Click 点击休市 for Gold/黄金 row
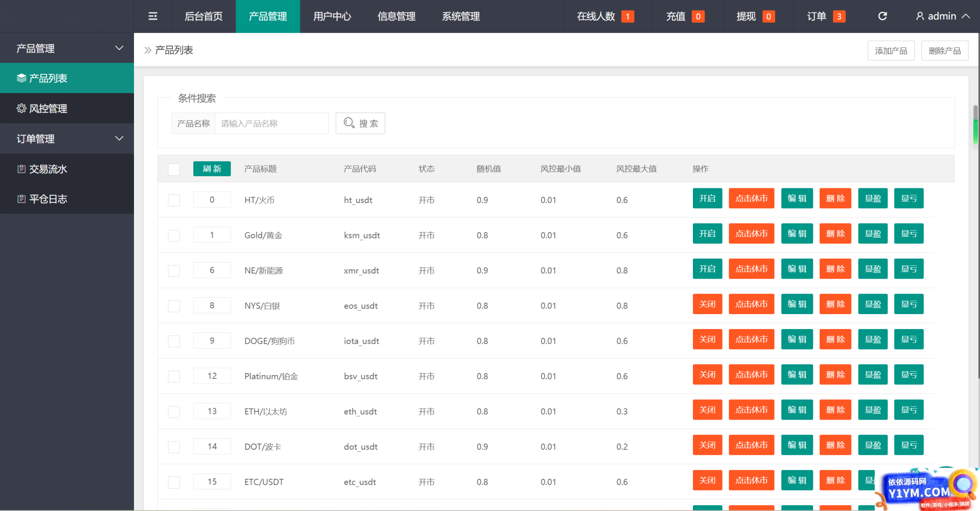 (751, 234)
